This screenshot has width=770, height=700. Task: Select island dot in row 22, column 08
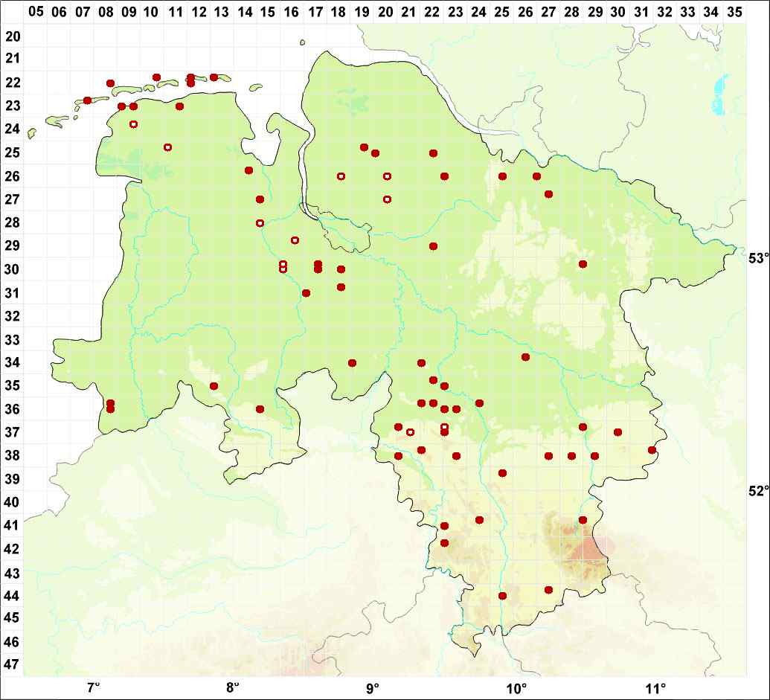111,83
